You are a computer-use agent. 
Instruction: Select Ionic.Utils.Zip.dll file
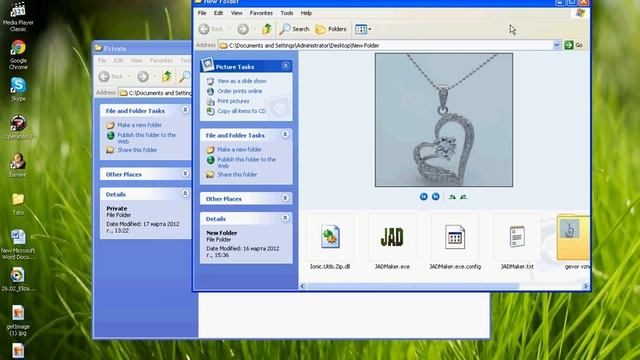[330, 243]
